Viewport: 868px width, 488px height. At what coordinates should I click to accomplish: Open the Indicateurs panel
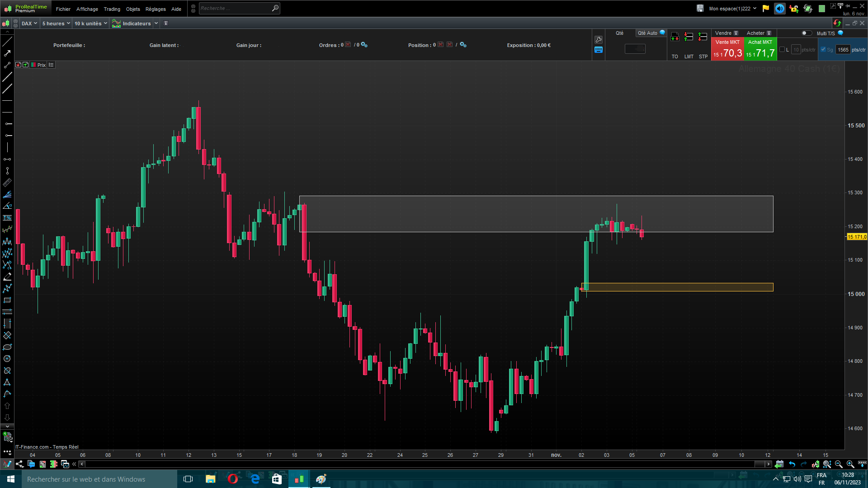(132, 23)
